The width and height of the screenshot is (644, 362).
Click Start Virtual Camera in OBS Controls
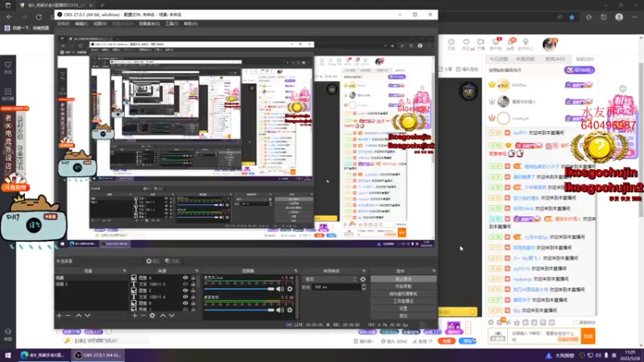click(x=403, y=294)
